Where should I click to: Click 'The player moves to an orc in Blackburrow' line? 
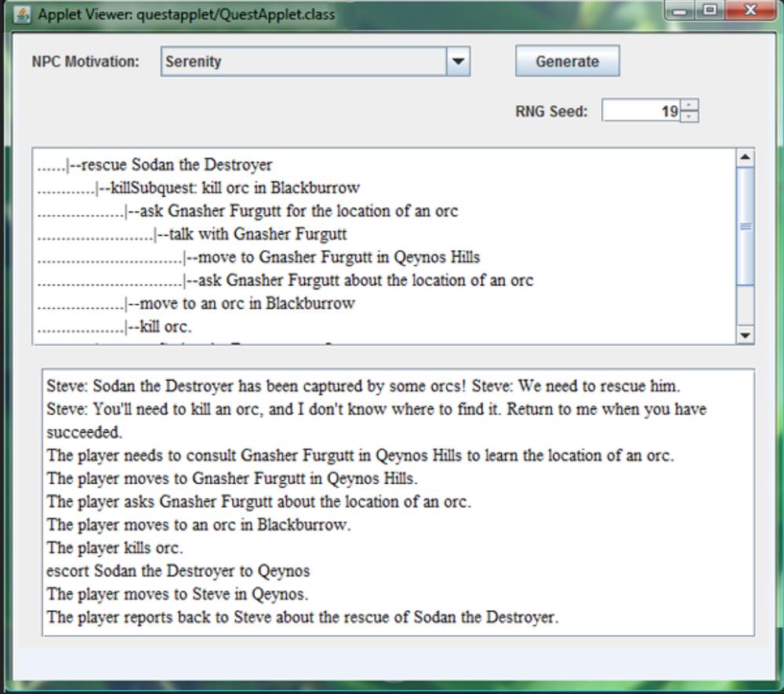(198, 525)
